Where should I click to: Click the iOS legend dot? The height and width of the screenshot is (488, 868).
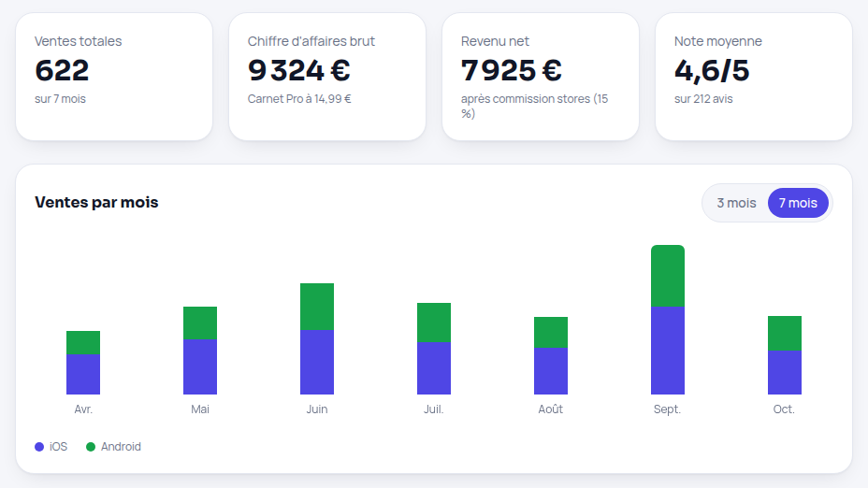click(x=39, y=447)
